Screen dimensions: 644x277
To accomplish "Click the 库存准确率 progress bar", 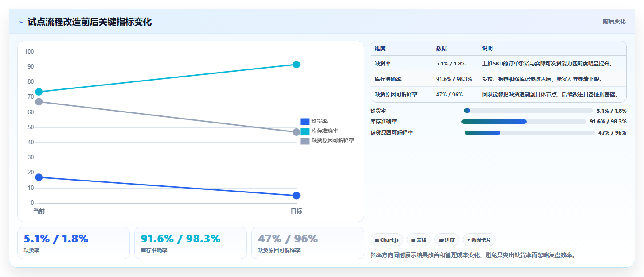I will tap(524, 122).
